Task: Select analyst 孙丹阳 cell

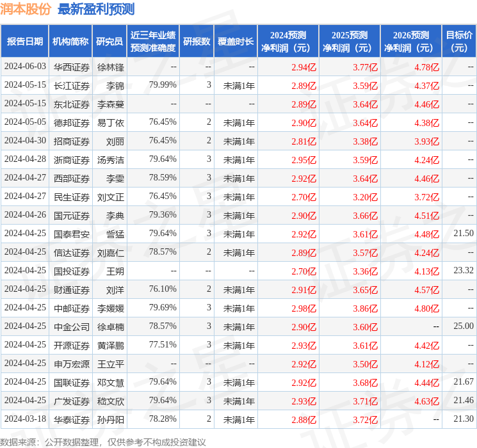Action: coord(111,420)
